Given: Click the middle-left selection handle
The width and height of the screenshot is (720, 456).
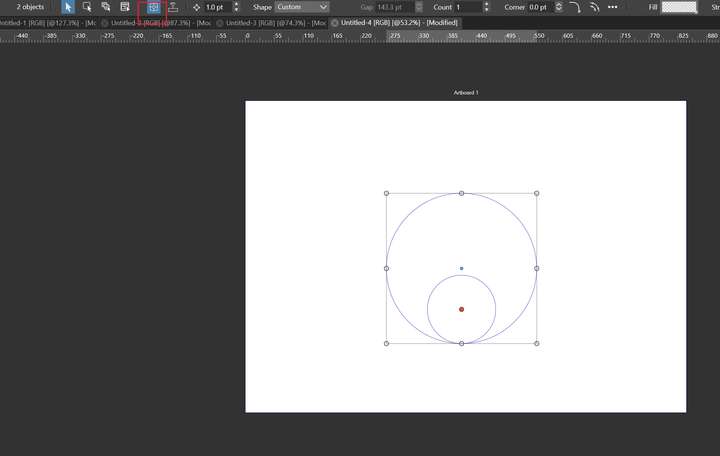Looking at the screenshot, I should pyautogui.click(x=386, y=269).
